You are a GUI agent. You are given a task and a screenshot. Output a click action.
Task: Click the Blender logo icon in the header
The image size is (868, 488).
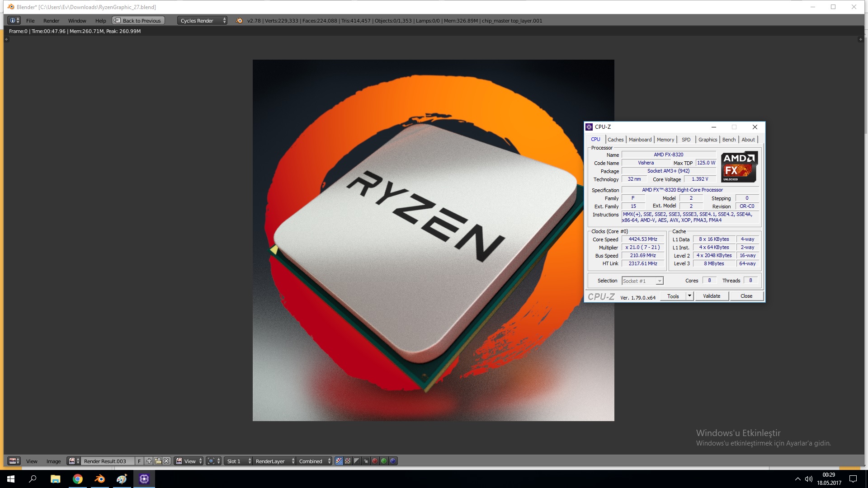(239, 20)
